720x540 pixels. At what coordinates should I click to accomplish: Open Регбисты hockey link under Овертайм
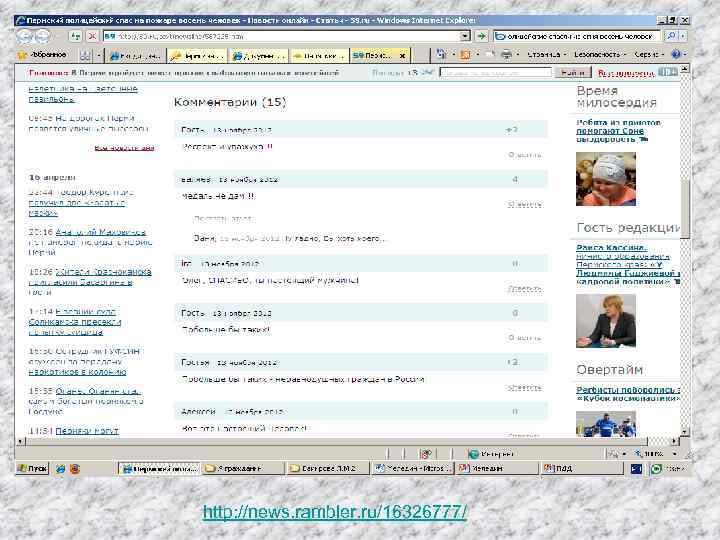pos(628,394)
